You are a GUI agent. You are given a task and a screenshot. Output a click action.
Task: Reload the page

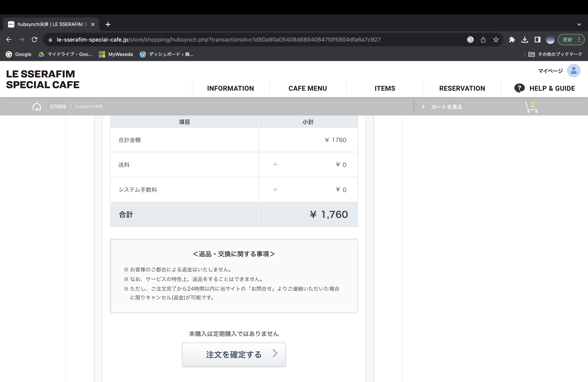point(35,40)
